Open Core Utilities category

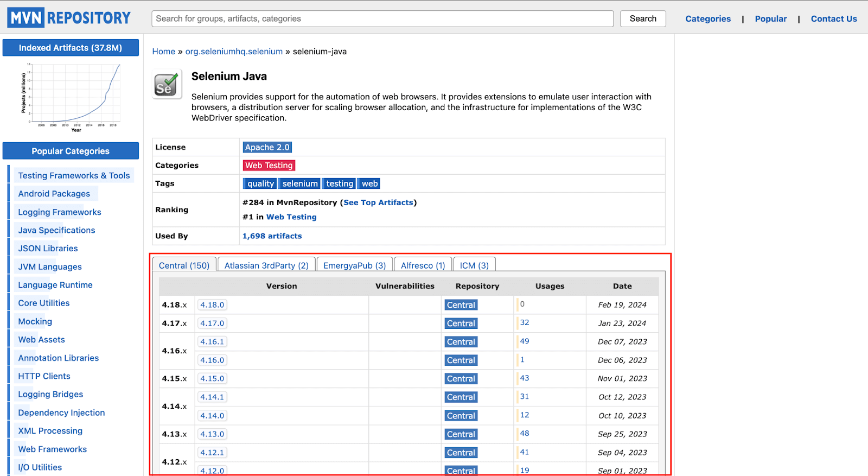coord(44,303)
